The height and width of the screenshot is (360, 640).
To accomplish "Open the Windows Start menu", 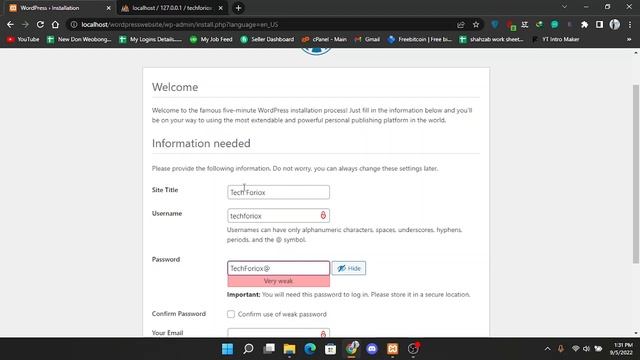I will (x=227, y=349).
